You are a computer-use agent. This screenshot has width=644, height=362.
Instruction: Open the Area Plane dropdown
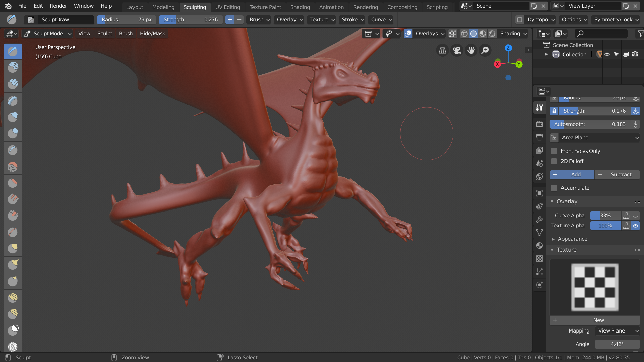(599, 138)
